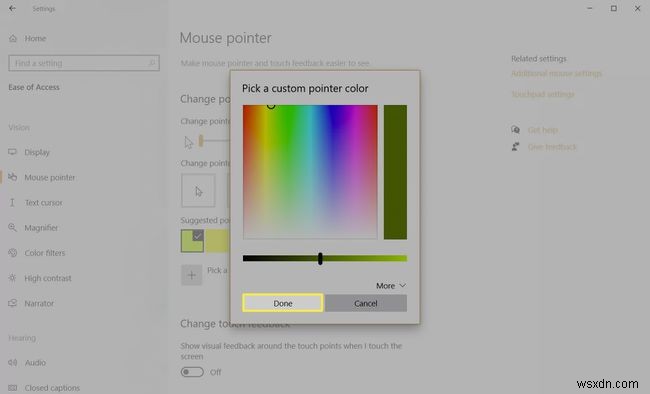The image size is (650, 394).
Task: Click the Color filters palette icon
Action: click(x=12, y=253)
